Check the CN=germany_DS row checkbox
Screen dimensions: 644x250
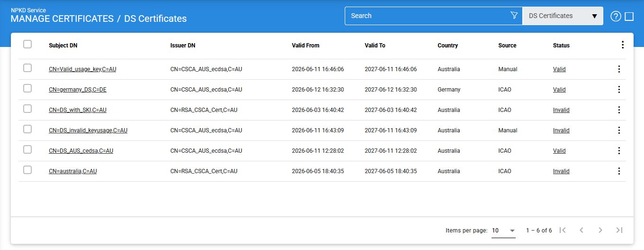tap(27, 88)
